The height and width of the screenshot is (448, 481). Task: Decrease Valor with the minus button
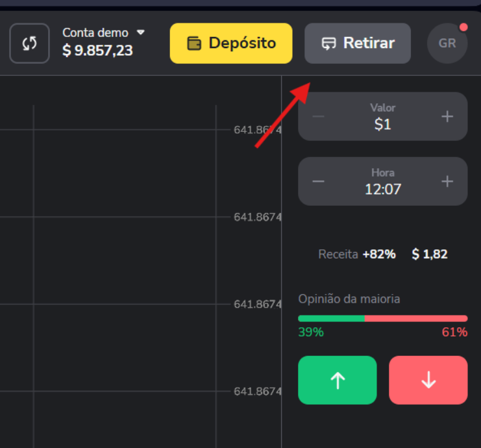click(318, 117)
